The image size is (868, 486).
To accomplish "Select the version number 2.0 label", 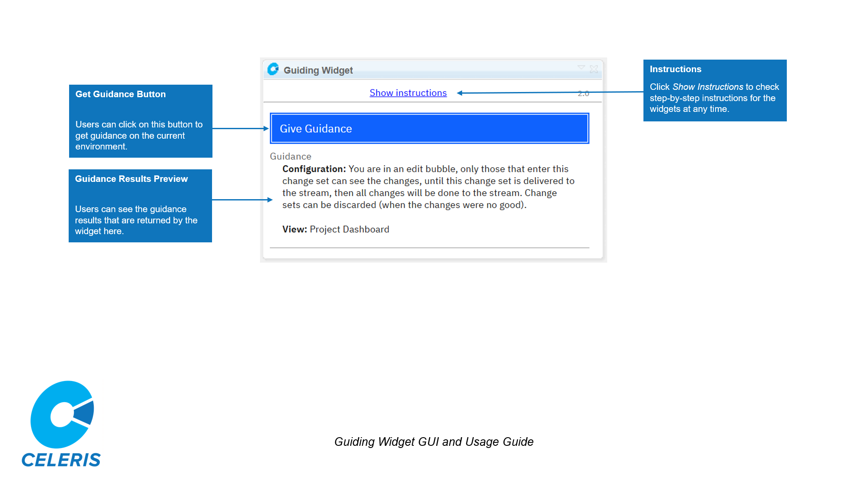I will [x=583, y=93].
